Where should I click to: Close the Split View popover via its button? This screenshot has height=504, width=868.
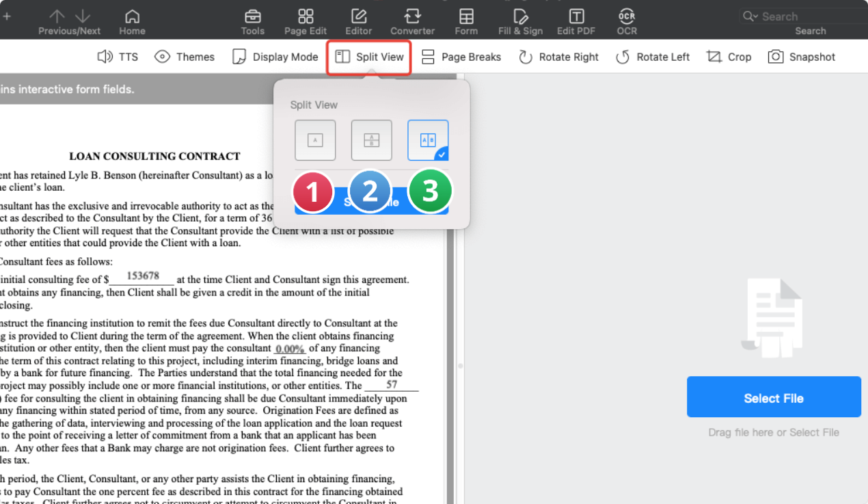370,57
